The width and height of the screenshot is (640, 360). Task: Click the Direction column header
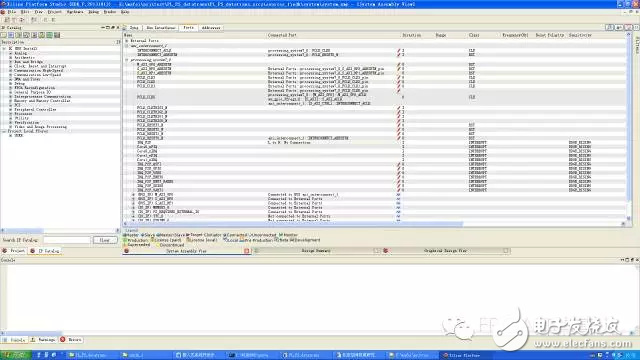click(x=411, y=36)
